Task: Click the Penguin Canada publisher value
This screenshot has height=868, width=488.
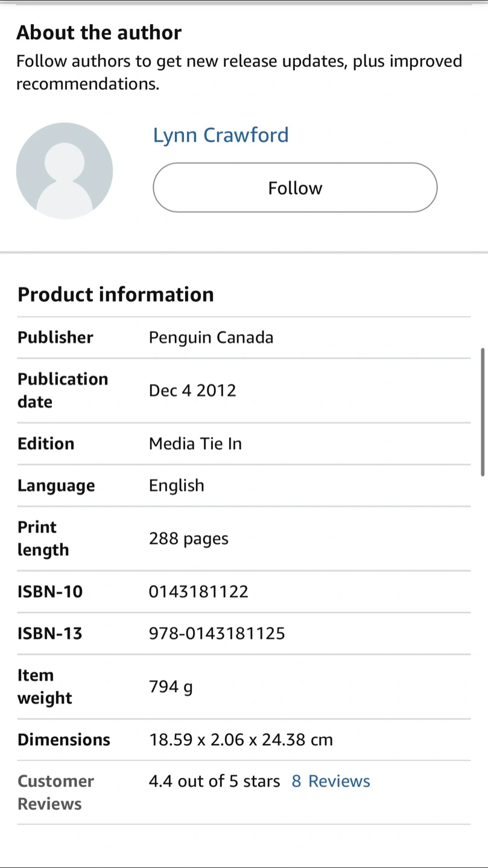Action: 211,338
